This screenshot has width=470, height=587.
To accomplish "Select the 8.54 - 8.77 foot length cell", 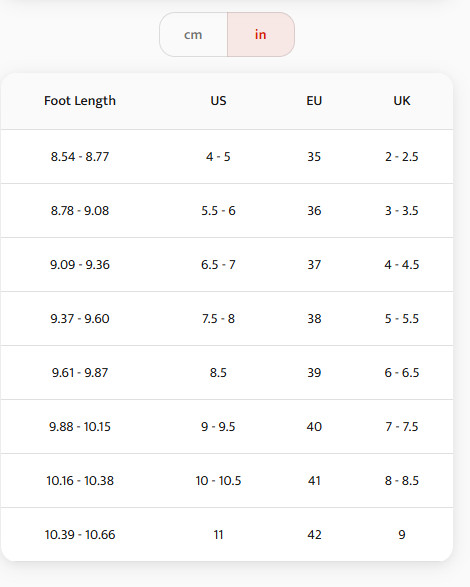I will pyautogui.click(x=80, y=156).
